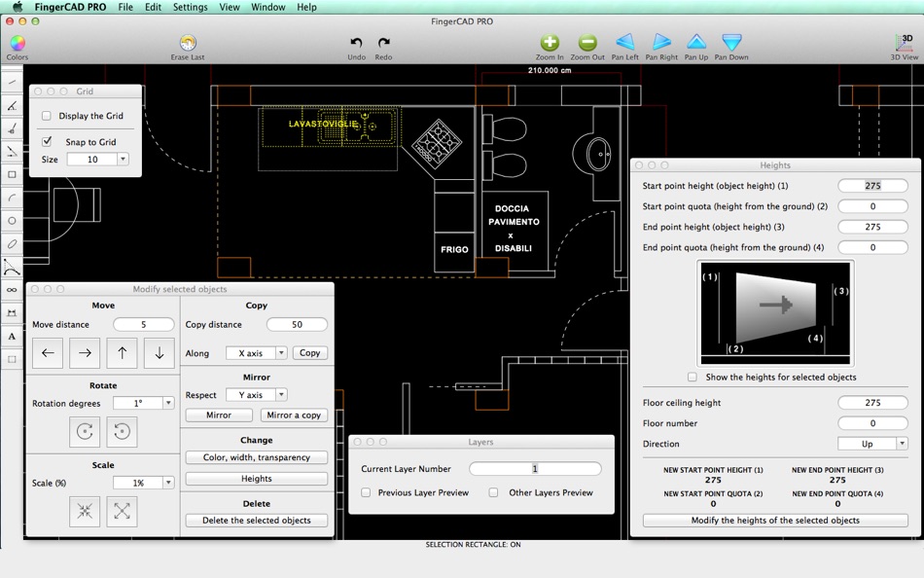Select the text tool in left toolbar
This screenshot has height=578, width=924.
coord(12,337)
